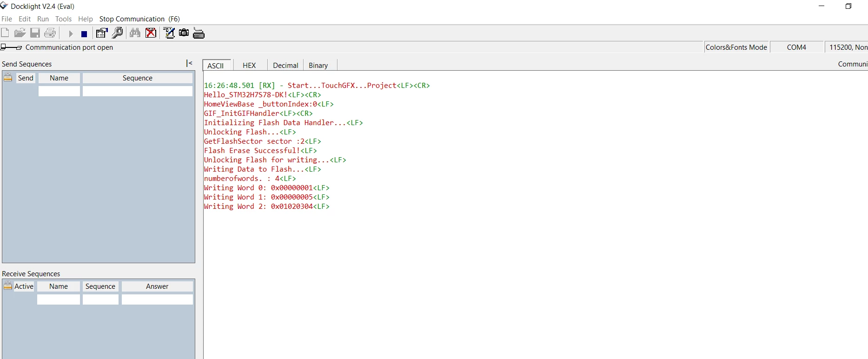Screen dimensions: 868x359
Task: Open the Help menu
Action: 86,19
